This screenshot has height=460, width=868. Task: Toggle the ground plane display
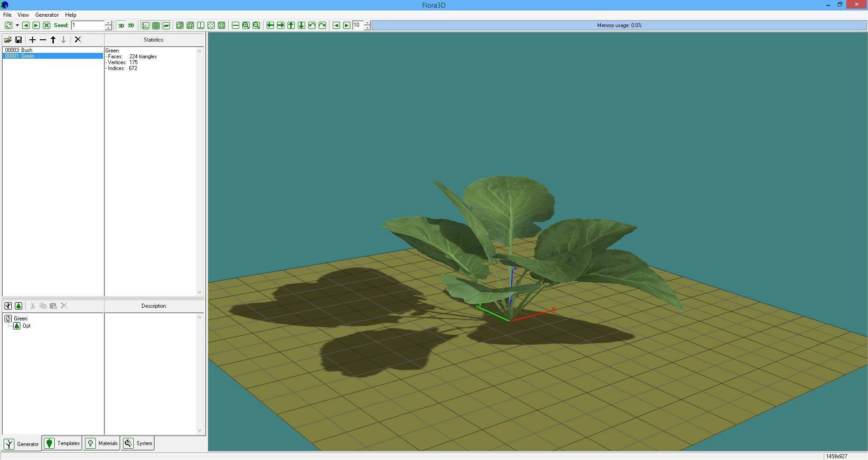click(166, 25)
